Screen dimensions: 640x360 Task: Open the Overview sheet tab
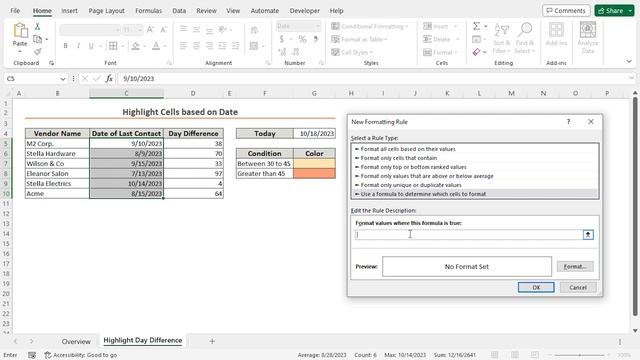tap(76, 341)
